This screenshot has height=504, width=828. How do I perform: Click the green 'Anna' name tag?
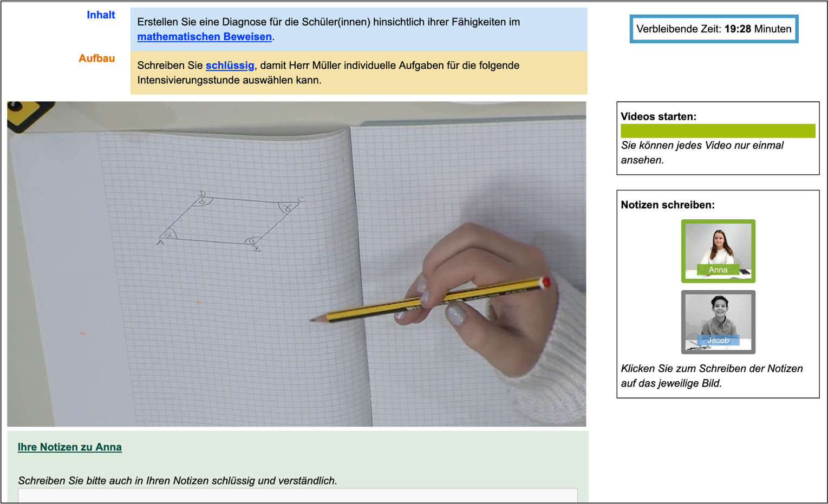click(718, 270)
